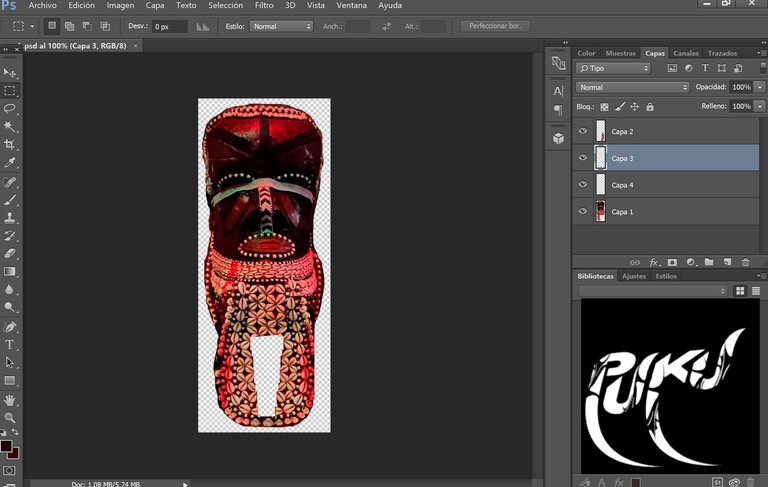
Task: Toggle the layer filtering switch
Action: click(763, 68)
